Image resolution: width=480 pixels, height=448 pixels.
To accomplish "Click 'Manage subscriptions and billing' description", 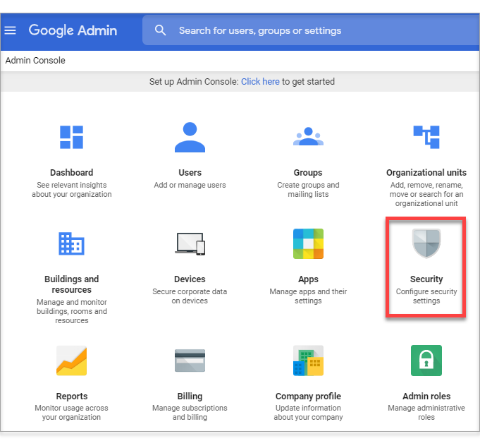I will click(x=190, y=413).
